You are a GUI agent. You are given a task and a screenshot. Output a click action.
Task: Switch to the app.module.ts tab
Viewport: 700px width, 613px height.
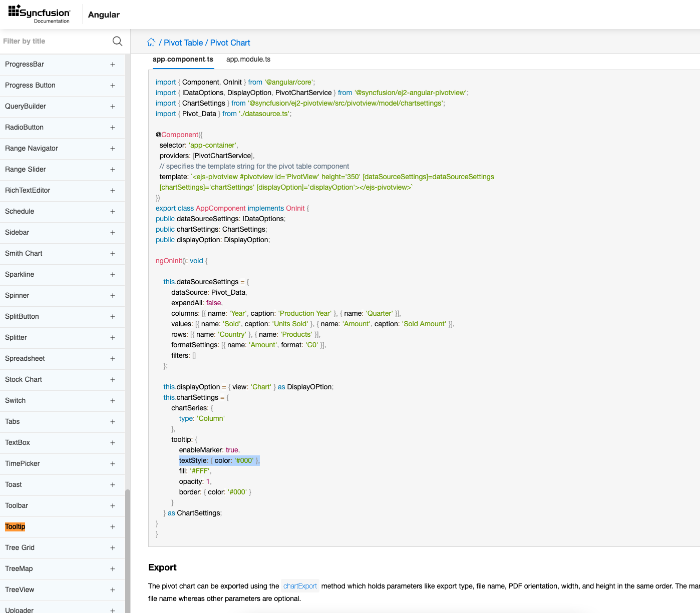tap(248, 59)
